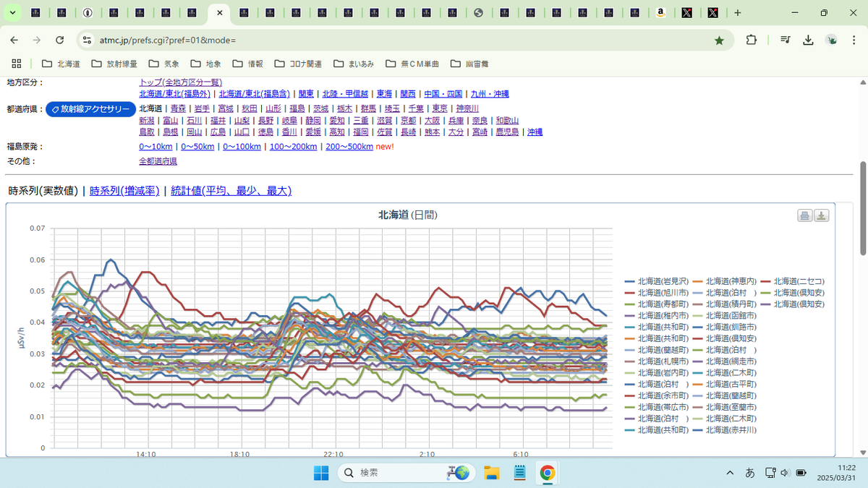Open the 放射線量 bookmark folder
This screenshot has height=488, width=868.
click(114, 64)
